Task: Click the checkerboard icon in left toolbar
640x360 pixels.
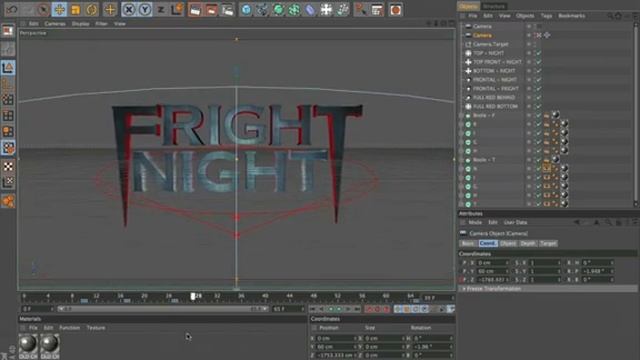Action: pyautogui.click(x=8, y=167)
